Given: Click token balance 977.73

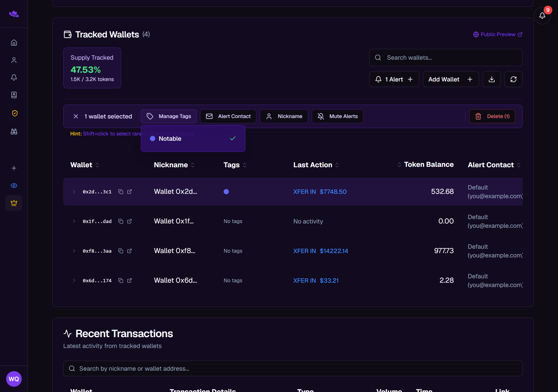Looking at the screenshot, I should (444, 251).
